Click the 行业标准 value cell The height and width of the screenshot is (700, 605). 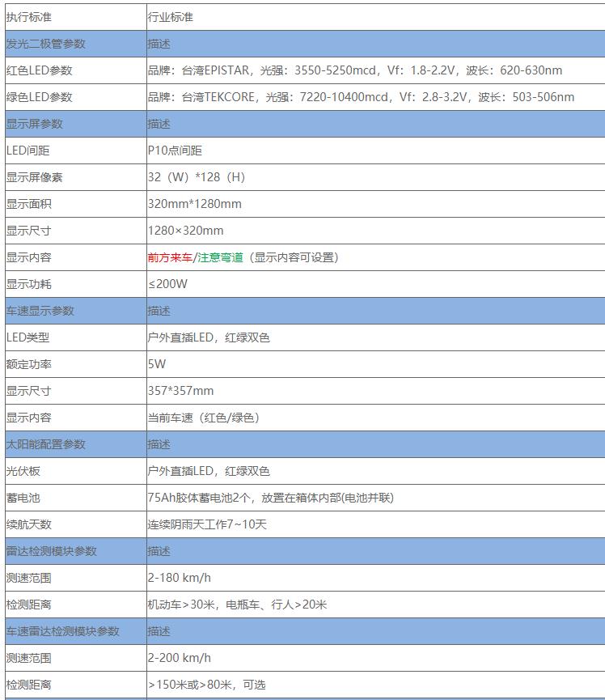[171, 17]
